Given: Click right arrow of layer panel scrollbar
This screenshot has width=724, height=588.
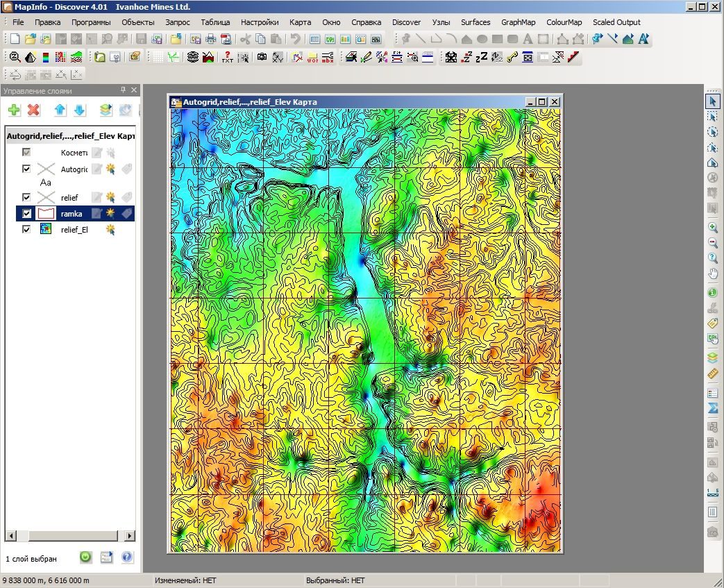Looking at the screenshot, I should point(130,536).
